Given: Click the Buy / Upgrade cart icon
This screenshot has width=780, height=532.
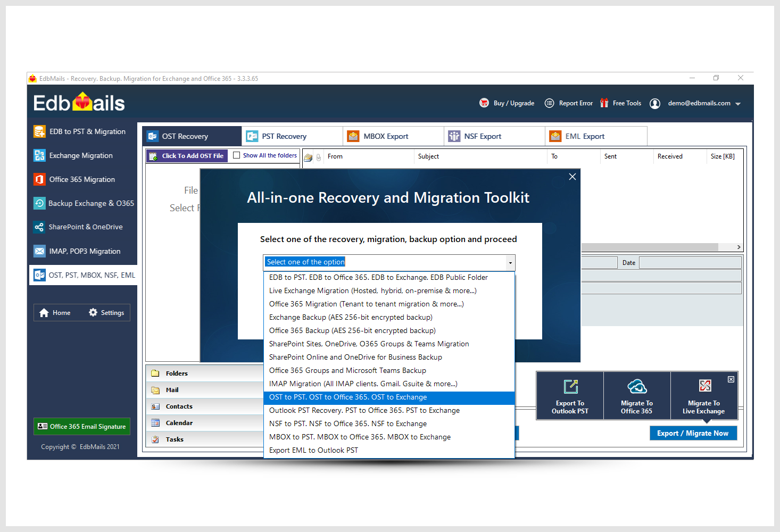Looking at the screenshot, I should click(x=484, y=103).
